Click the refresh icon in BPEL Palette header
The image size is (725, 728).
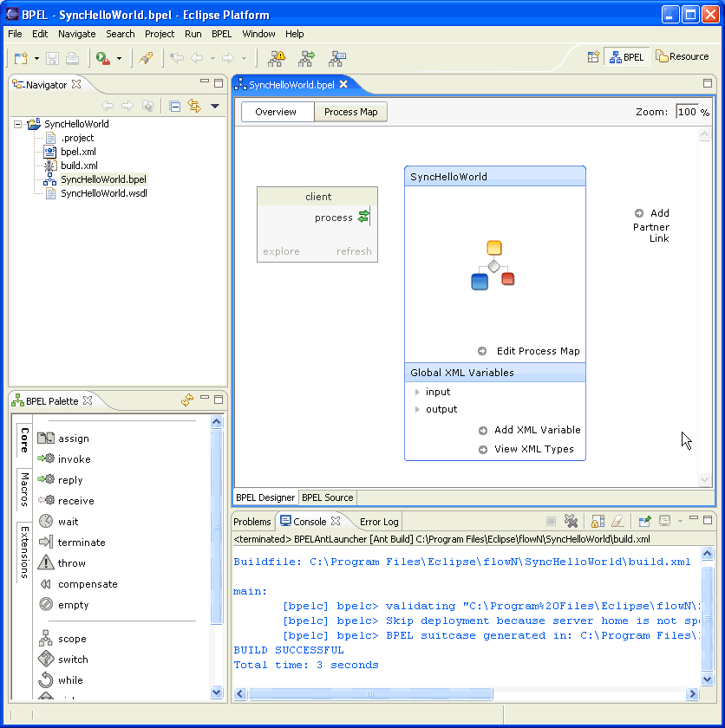(187, 400)
